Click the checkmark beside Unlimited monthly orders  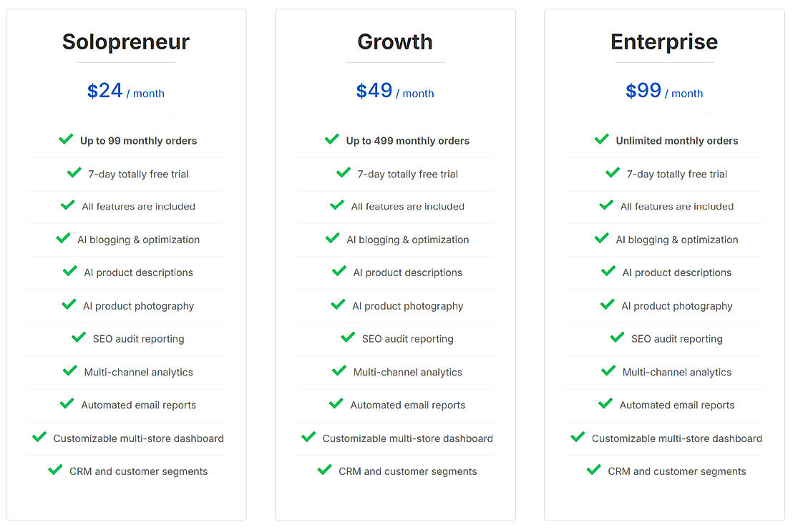tap(602, 139)
